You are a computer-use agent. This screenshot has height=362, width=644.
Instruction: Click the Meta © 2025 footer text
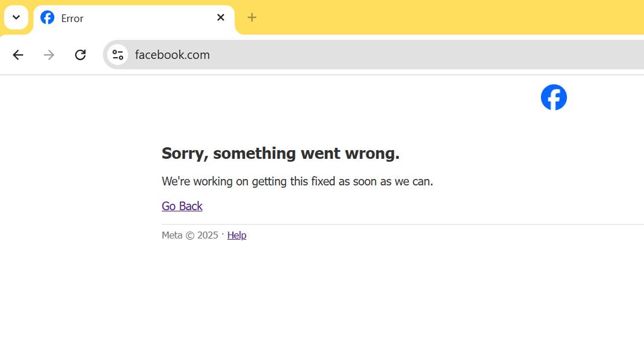click(x=190, y=235)
